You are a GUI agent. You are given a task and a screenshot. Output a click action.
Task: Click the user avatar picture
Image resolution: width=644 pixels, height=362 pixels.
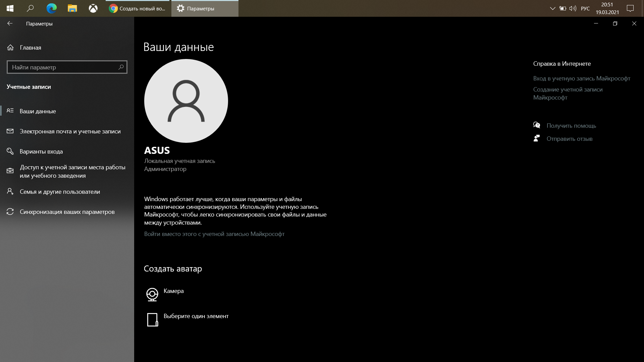point(186,101)
